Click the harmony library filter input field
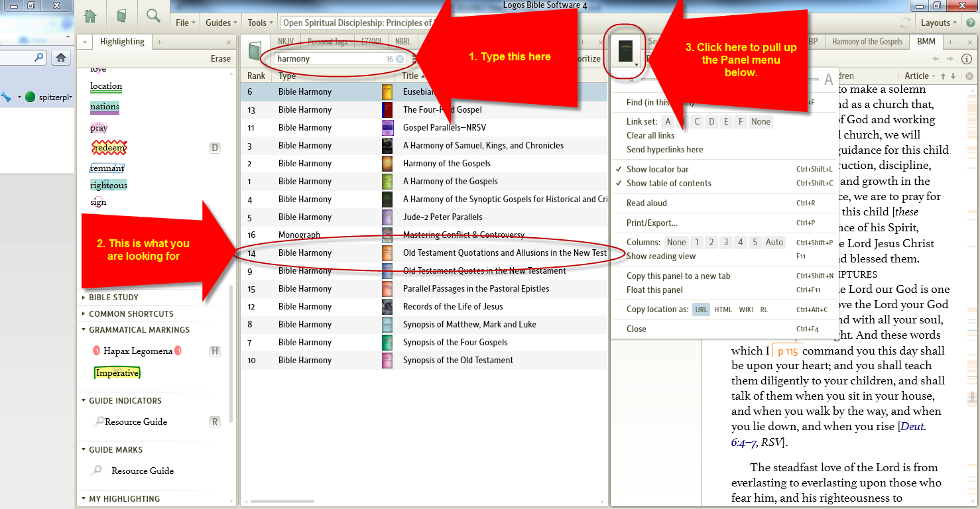The height and width of the screenshot is (509, 980). tap(340, 59)
